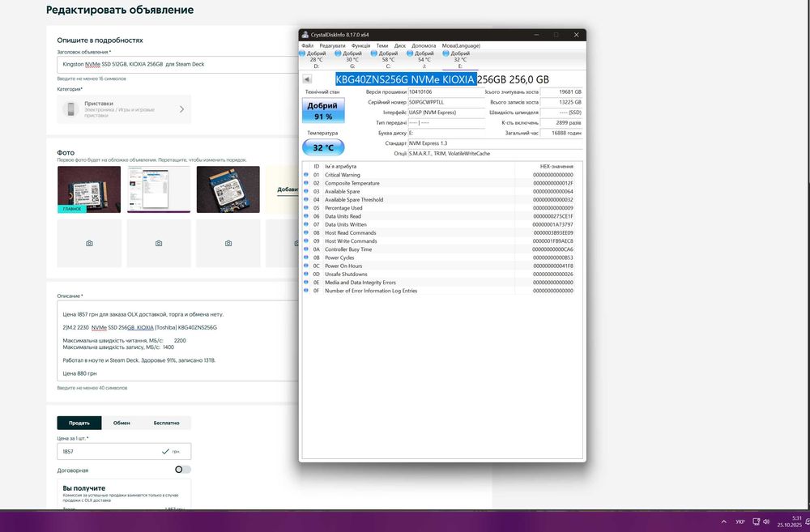The height and width of the screenshot is (532, 810).
Task: Open the Редагувати menu
Action: click(x=332, y=45)
